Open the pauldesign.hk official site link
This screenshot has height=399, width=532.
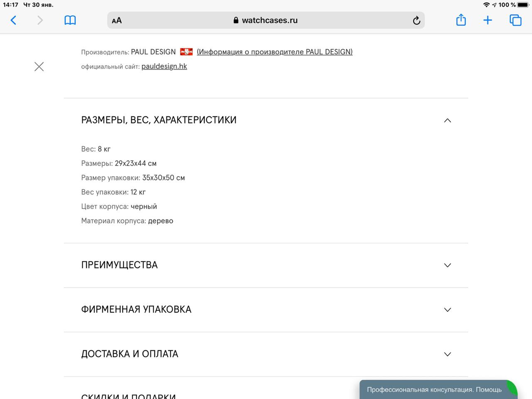(164, 66)
